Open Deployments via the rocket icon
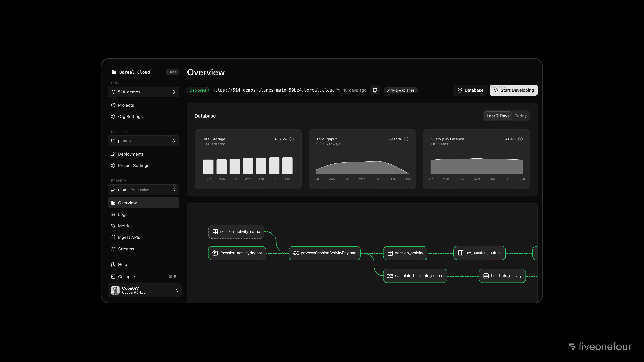This screenshot has height=362, width=644. tap(113, 154)
